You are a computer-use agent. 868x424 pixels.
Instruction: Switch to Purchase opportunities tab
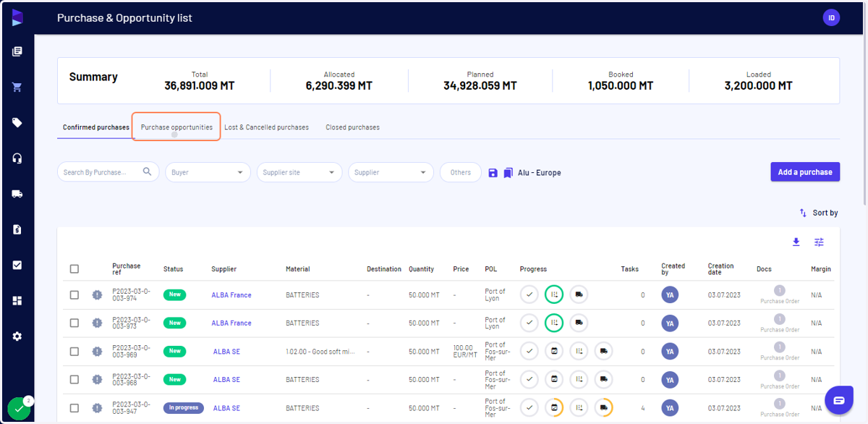tap(176, 127)
